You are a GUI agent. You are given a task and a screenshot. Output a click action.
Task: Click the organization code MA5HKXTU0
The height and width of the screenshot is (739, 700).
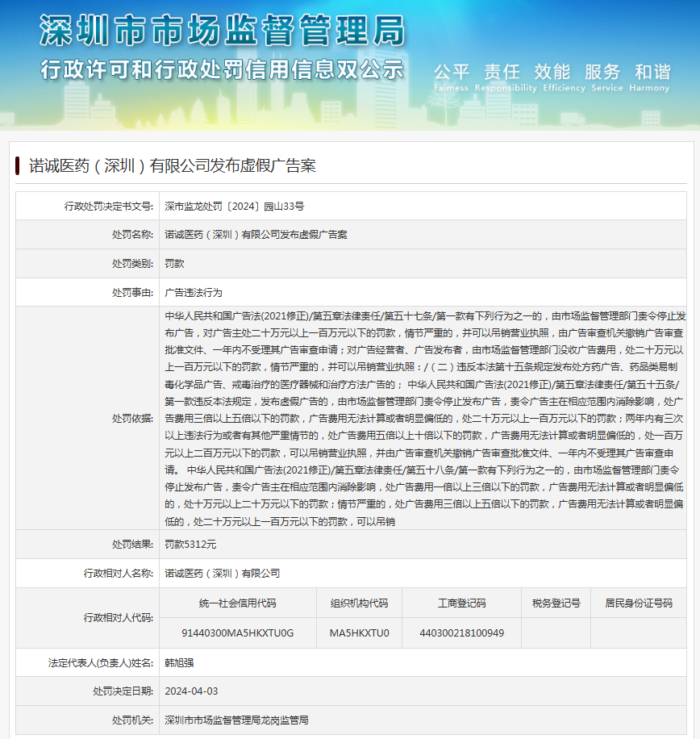tap(359, 633)
